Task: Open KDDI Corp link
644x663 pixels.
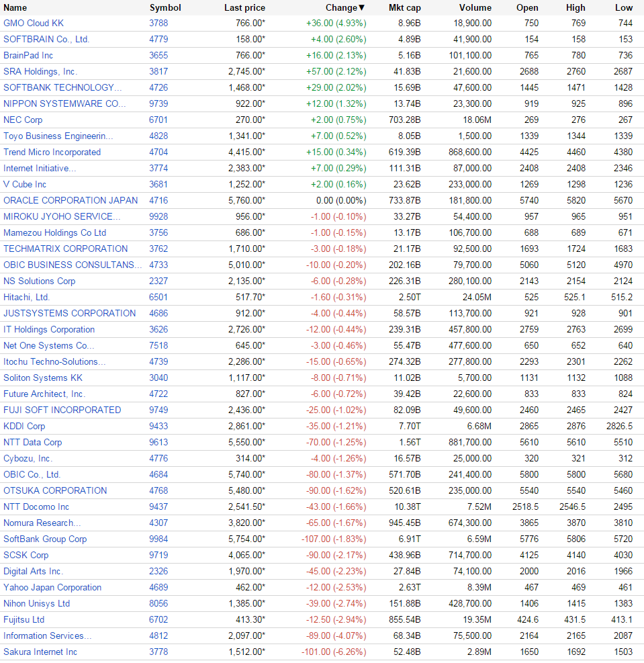Action: (x=24, y=426)
